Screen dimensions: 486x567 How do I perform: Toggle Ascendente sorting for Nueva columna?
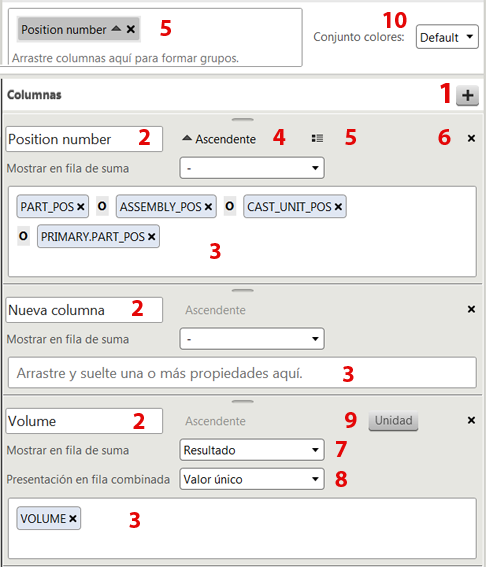pos(216,310)
